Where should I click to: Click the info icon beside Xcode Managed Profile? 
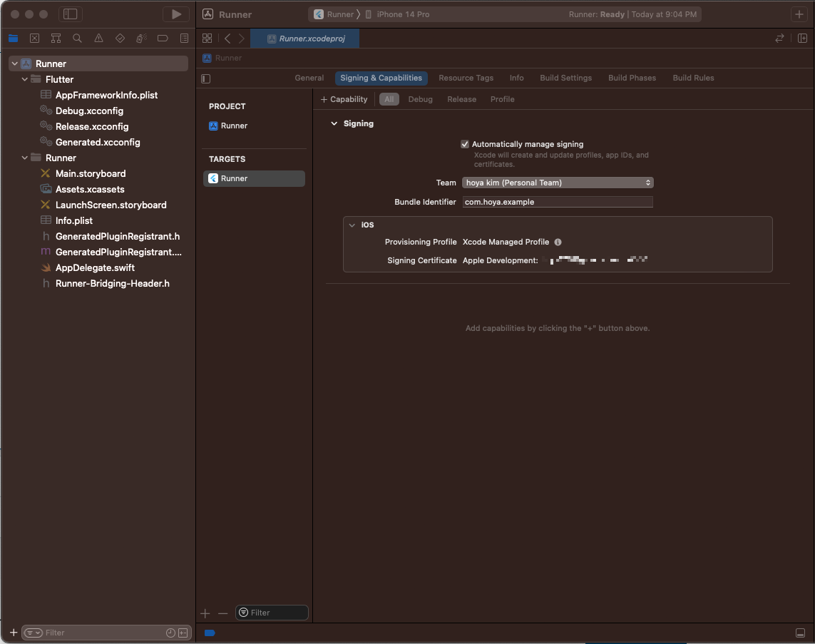tap(558, 242)
